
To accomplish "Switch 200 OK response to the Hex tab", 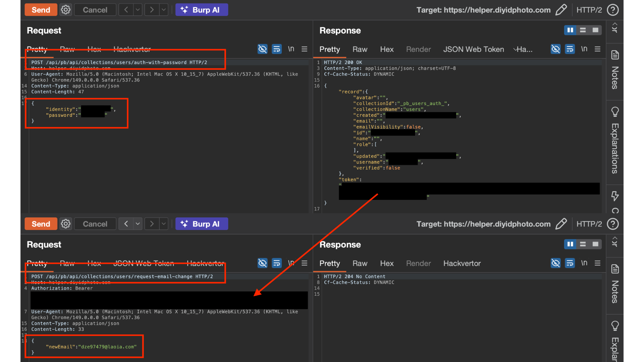I will (x=387, y=49).
